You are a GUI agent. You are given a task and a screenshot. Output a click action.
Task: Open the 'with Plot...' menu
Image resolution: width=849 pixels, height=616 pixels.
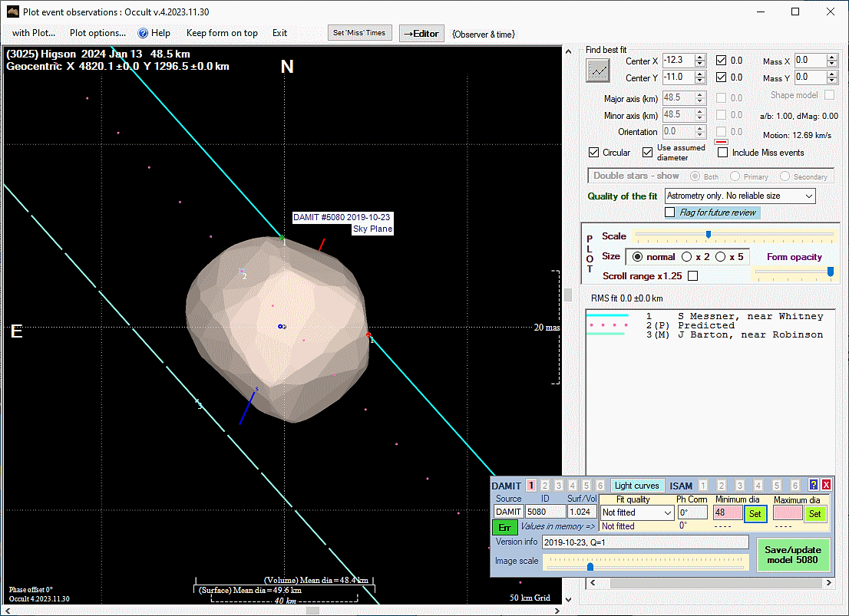click(34, 33)
